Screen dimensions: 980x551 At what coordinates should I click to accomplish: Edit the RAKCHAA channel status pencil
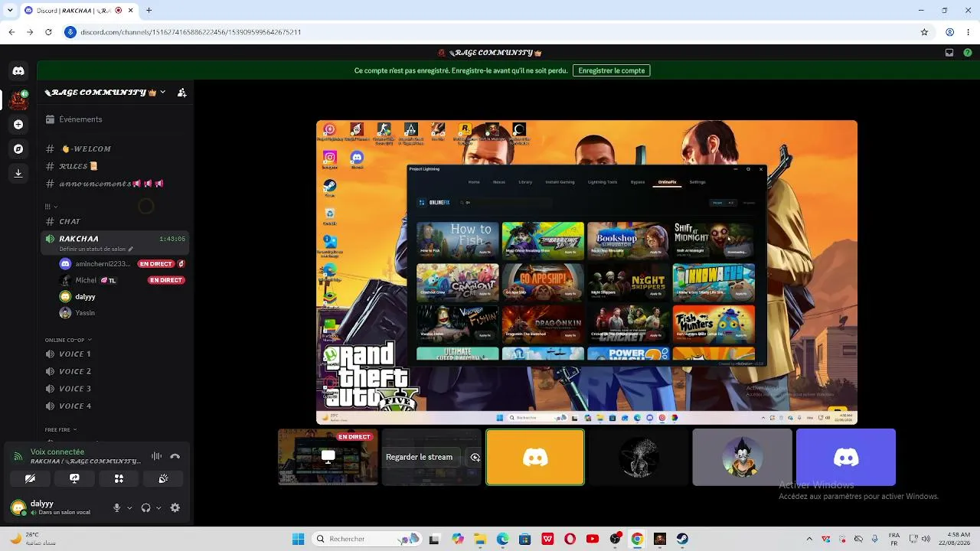coord(131,249)
